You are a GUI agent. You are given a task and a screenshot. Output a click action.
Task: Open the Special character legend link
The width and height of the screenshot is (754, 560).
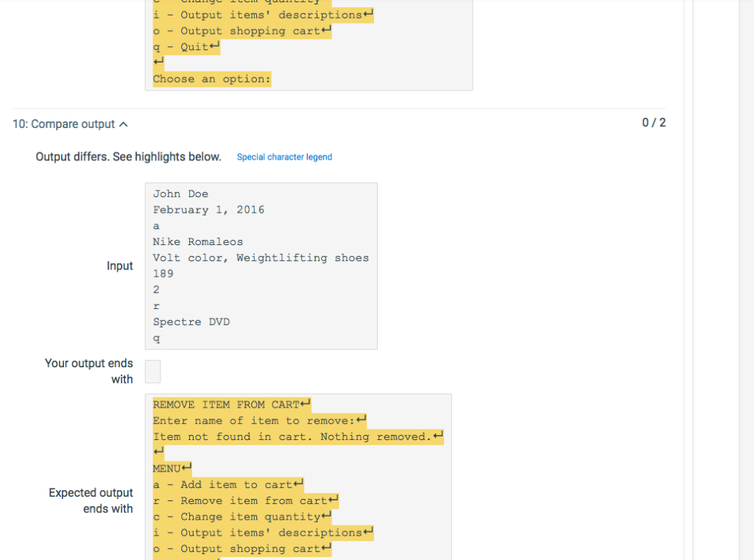click(284, 157)
